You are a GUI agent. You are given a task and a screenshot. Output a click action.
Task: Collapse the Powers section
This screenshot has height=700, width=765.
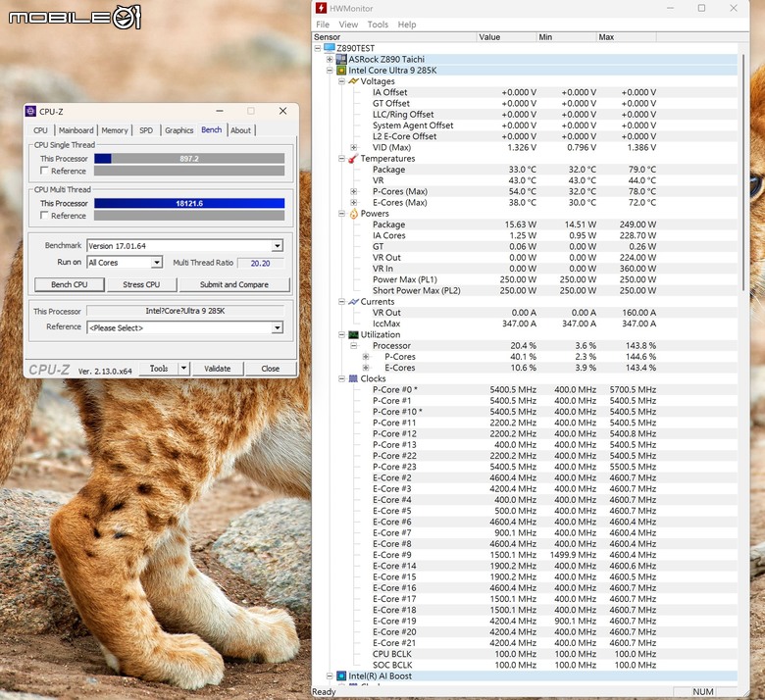pos(341,214)
